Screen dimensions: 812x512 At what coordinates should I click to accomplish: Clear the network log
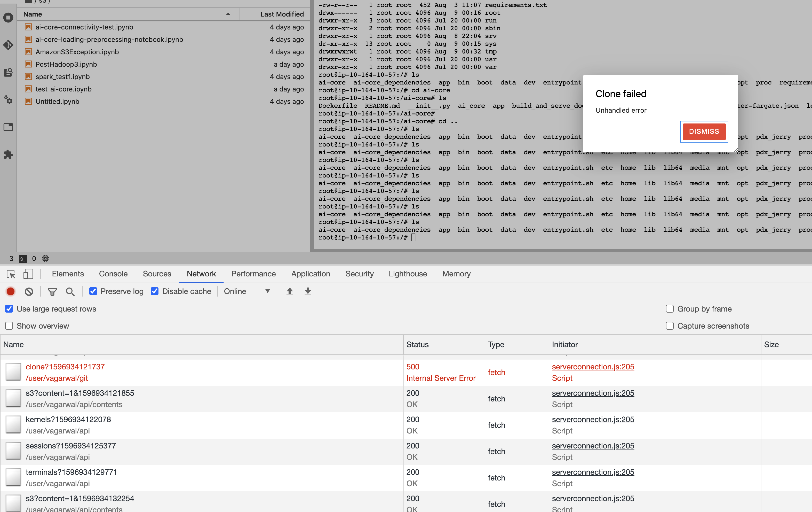tap(29, 291)
